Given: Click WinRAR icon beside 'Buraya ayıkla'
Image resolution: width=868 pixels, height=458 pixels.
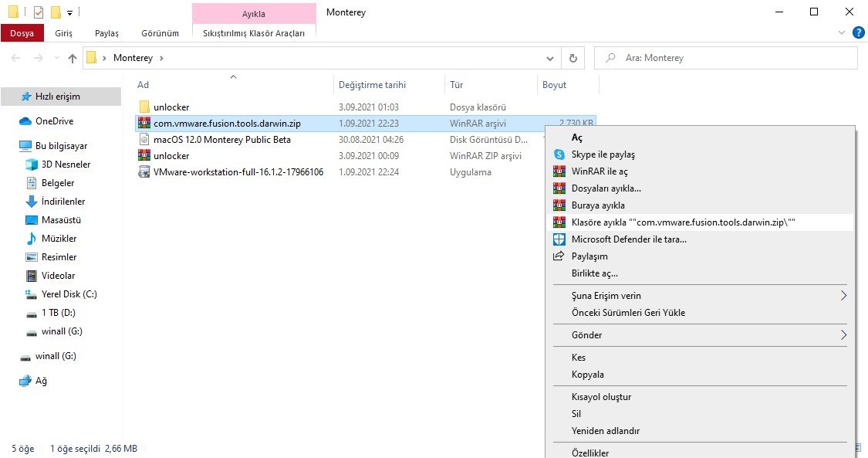Looking at the screenshot, I should (x=559, y=205).
